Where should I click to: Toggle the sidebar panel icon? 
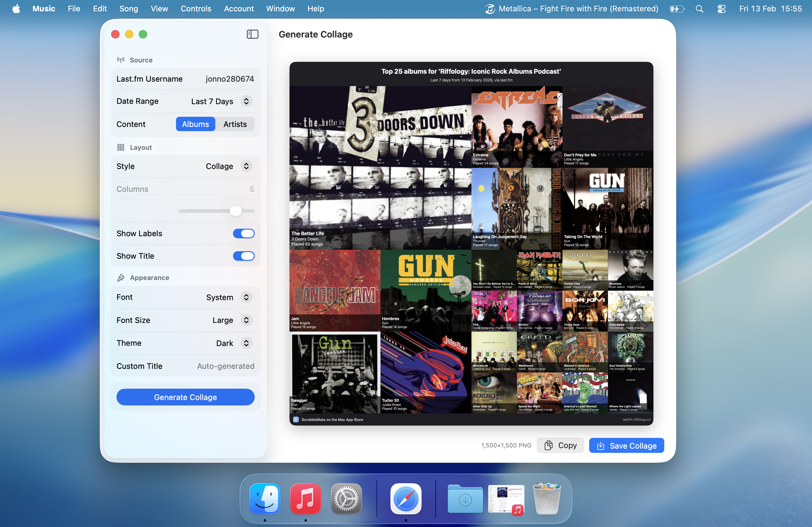(x=253, y=34)
